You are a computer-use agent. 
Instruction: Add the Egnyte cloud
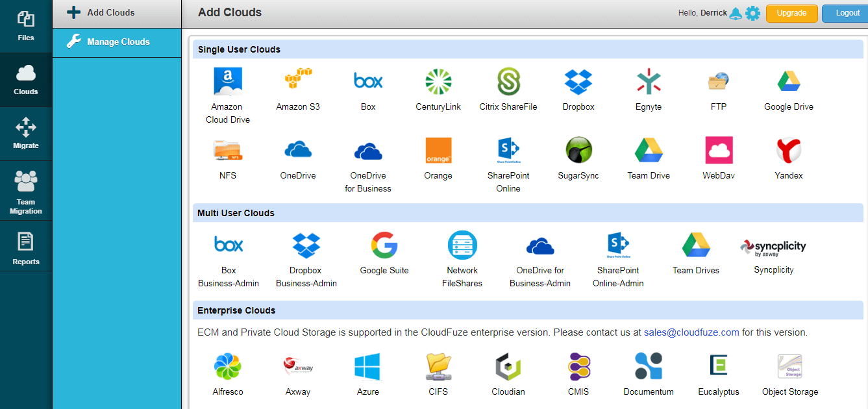pyautogui.click(x=649, y=82)
